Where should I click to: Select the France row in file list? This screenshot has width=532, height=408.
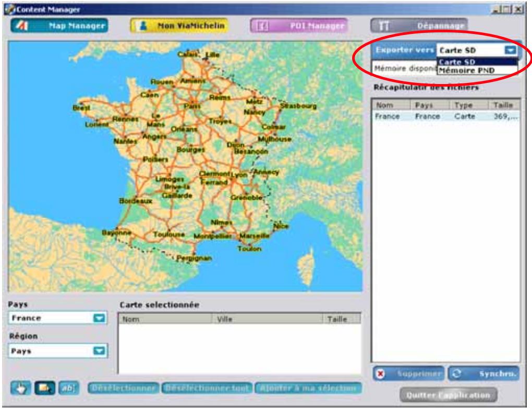pos(446,116)
